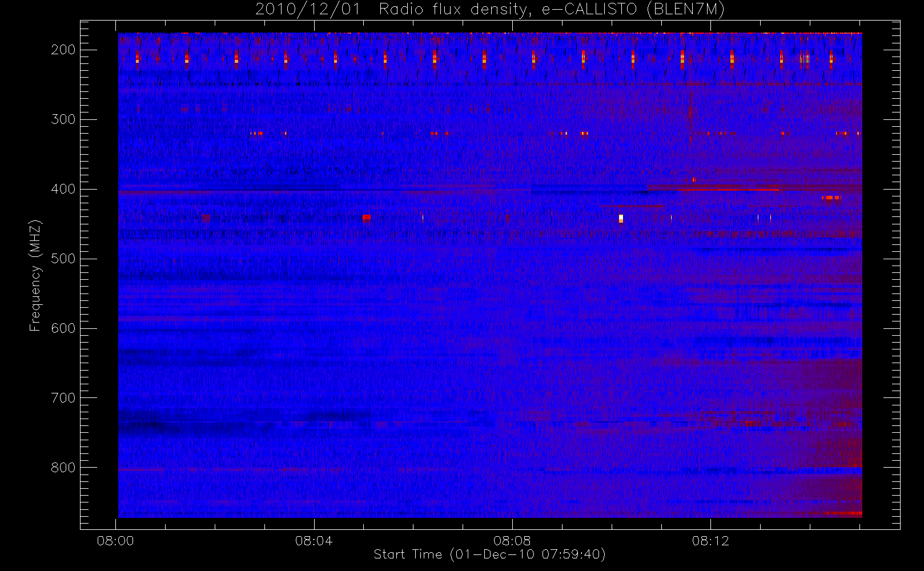Click the 500 frequency tick label

63,259
